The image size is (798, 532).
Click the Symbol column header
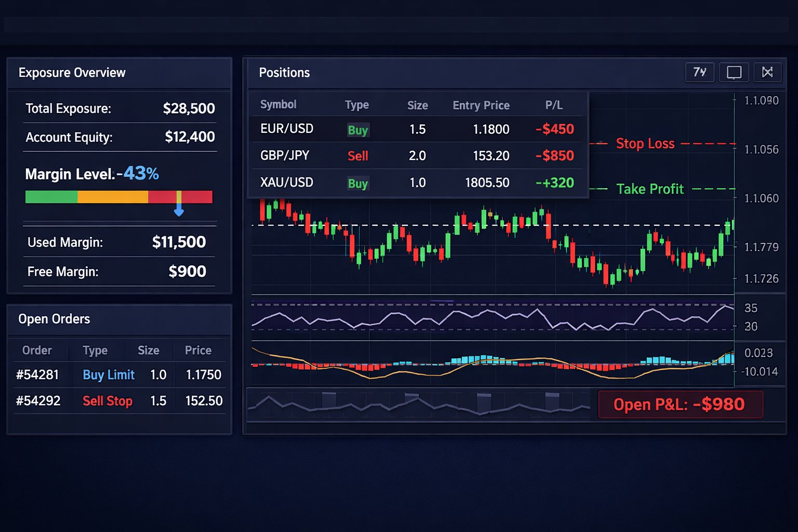tap(278, 104)
